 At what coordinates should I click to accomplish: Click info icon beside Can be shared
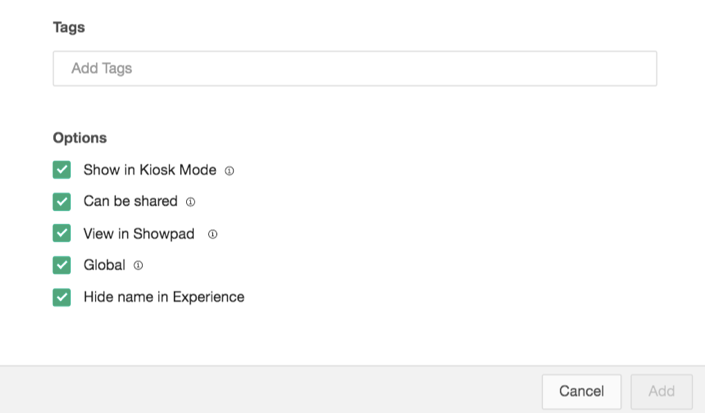190,202
